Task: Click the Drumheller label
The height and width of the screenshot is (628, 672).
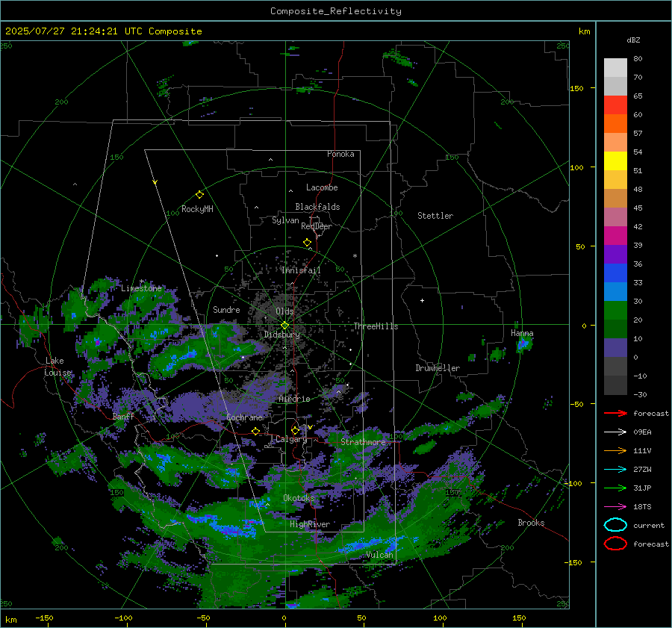Action: [x=438, y=368]
